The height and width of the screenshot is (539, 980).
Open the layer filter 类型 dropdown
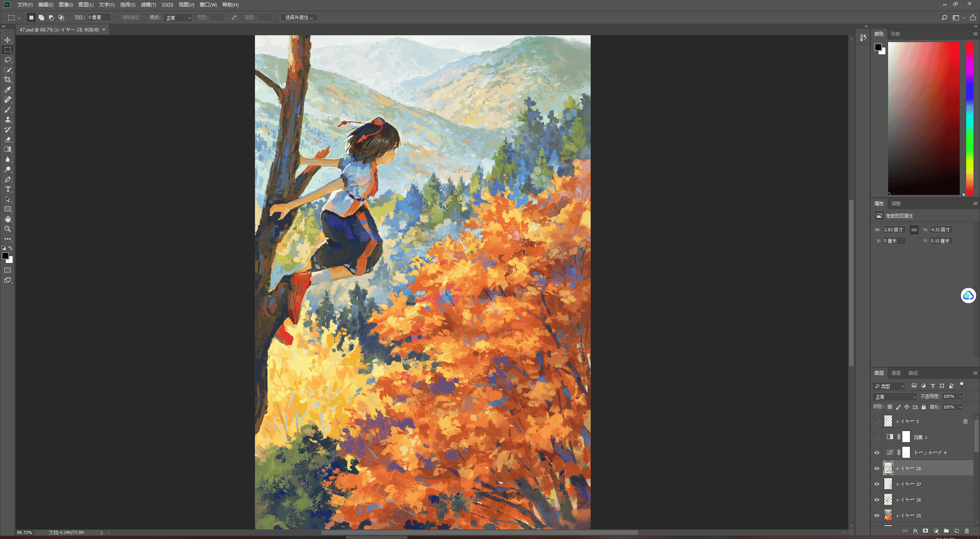pyautogui.click(x=889, y=386)
